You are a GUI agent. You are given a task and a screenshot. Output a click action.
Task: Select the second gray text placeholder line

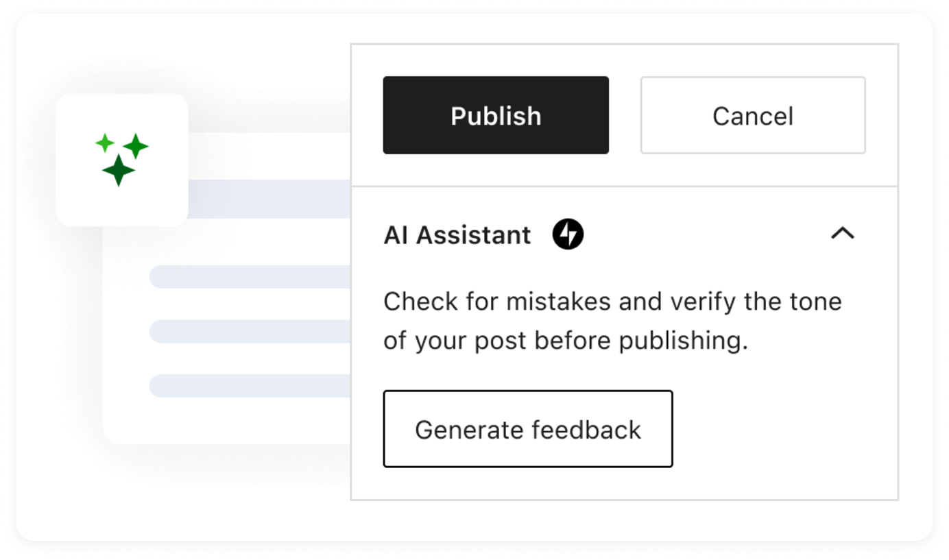(x=250, y=331)
